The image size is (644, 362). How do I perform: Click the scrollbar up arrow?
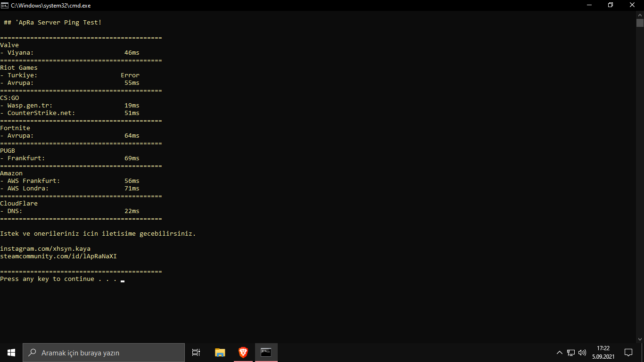click(640, 15)
